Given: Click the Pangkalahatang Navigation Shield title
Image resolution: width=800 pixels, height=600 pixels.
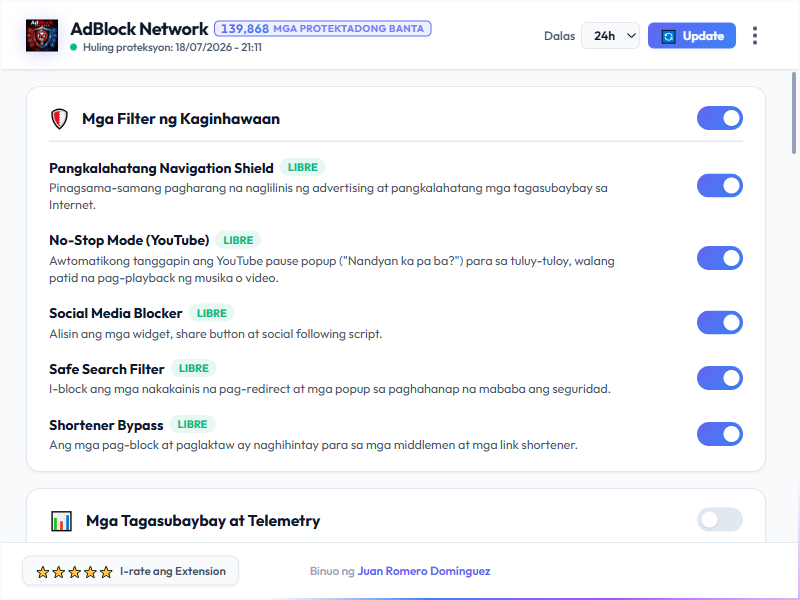Looking at the screenshot, I should [x=161, y=168].
